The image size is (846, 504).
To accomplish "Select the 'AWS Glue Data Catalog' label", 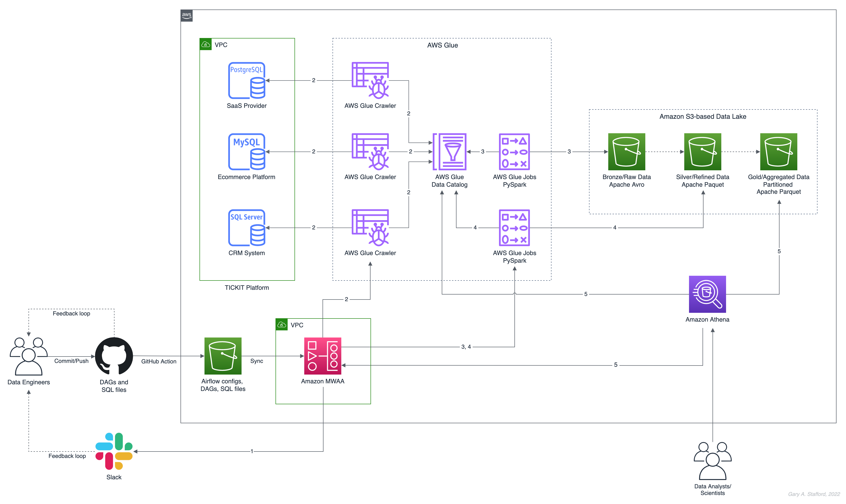I will (x=449, y=181).
